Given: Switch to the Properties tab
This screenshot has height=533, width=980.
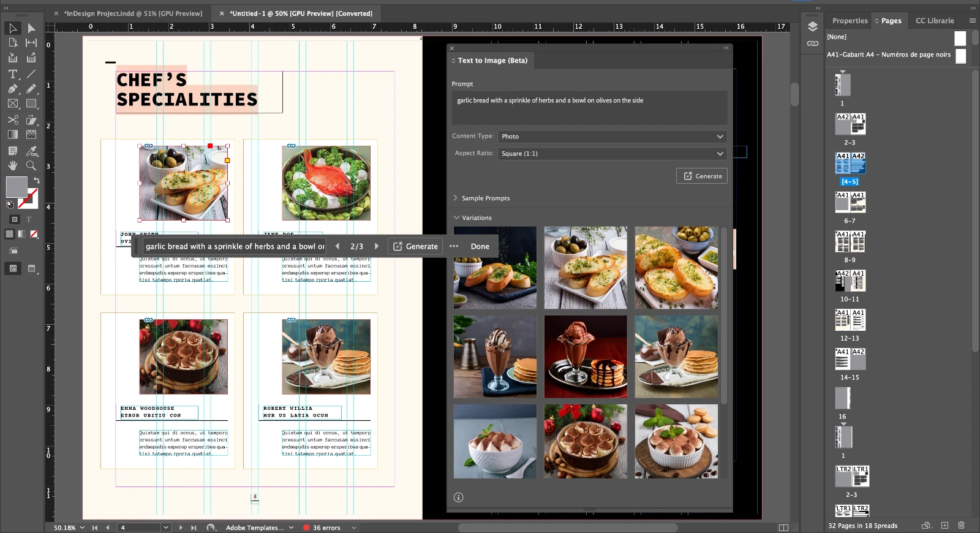Looking at the screenshot, I should (x=850, y=21).
